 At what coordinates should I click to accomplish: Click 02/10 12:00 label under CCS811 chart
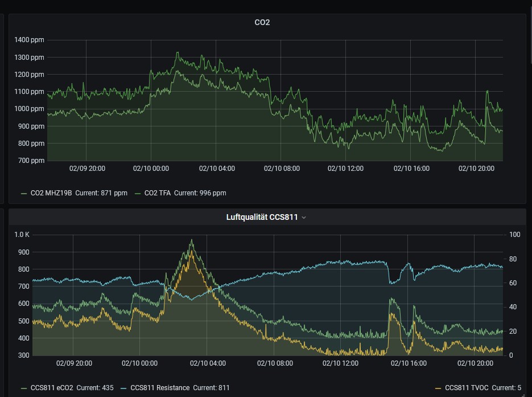340,363
